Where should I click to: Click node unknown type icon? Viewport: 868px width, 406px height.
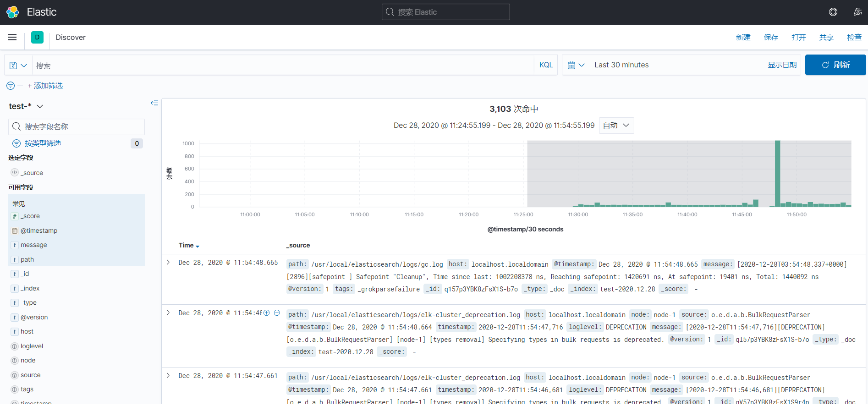click(x=15, y=361)
